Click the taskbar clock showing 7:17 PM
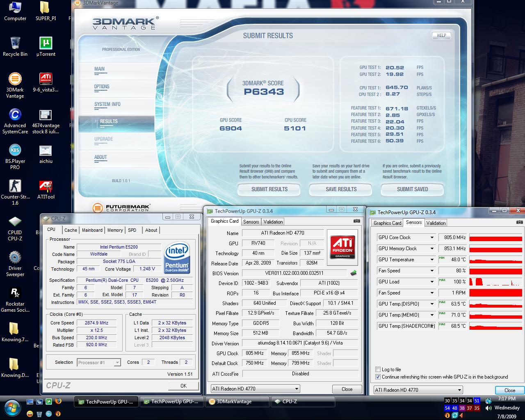Viewport: 525px width, 420px height. coord(507,399)
